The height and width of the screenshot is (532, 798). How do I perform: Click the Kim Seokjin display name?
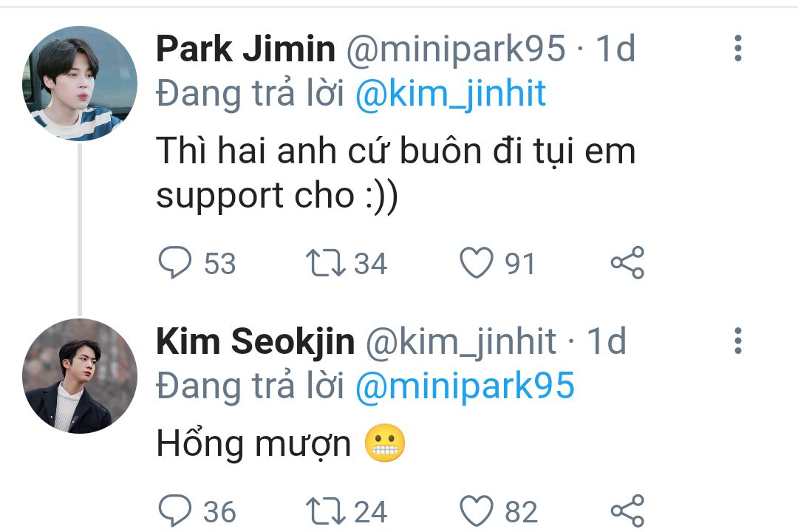tap(256, 341)
